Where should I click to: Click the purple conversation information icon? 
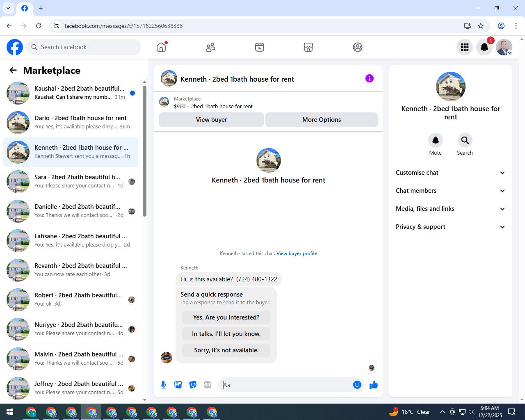(x=370, y=78)
